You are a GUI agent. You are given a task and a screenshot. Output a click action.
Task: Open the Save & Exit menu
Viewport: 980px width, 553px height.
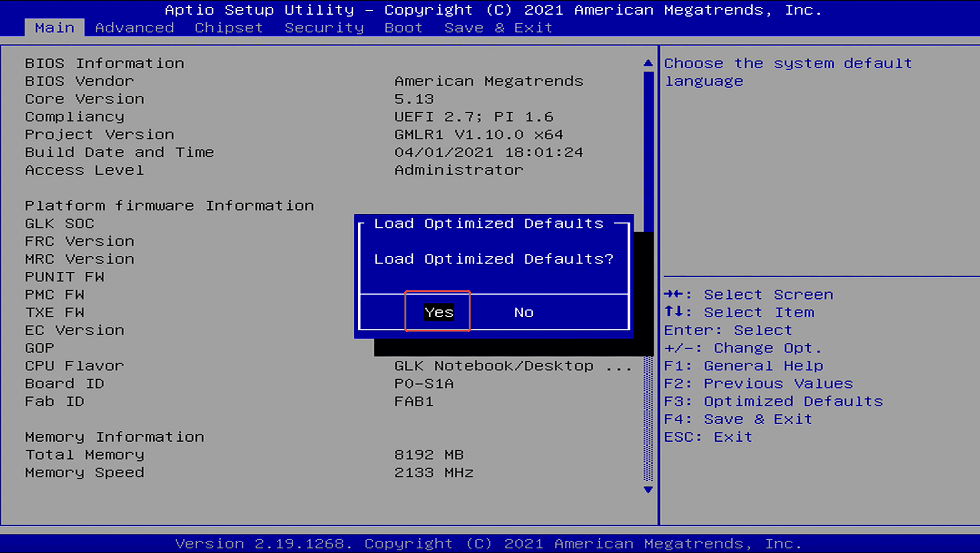[x=498, y=27]
